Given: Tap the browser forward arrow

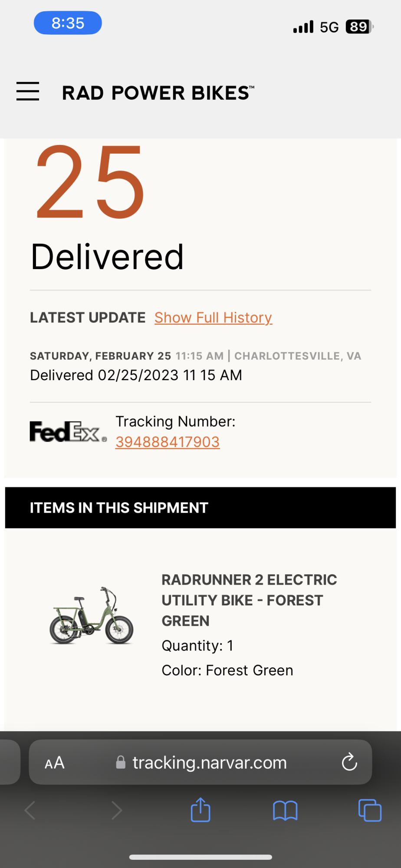Looking at the screenshot, I should [116, 810].
